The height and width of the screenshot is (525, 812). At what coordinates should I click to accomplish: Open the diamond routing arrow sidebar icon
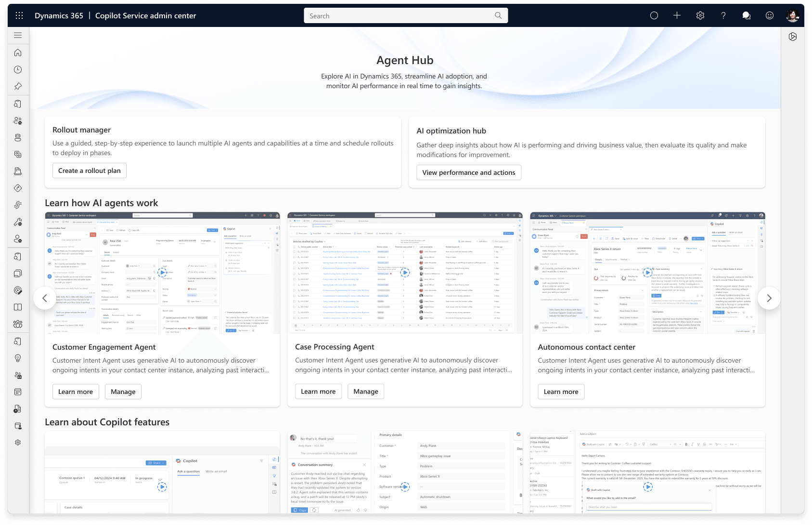18,188
